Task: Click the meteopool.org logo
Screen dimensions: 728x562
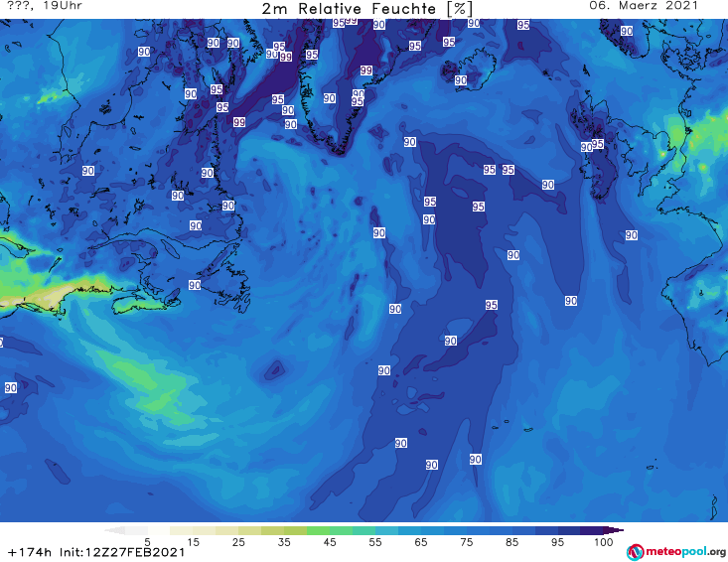Action: coord(676,552)
